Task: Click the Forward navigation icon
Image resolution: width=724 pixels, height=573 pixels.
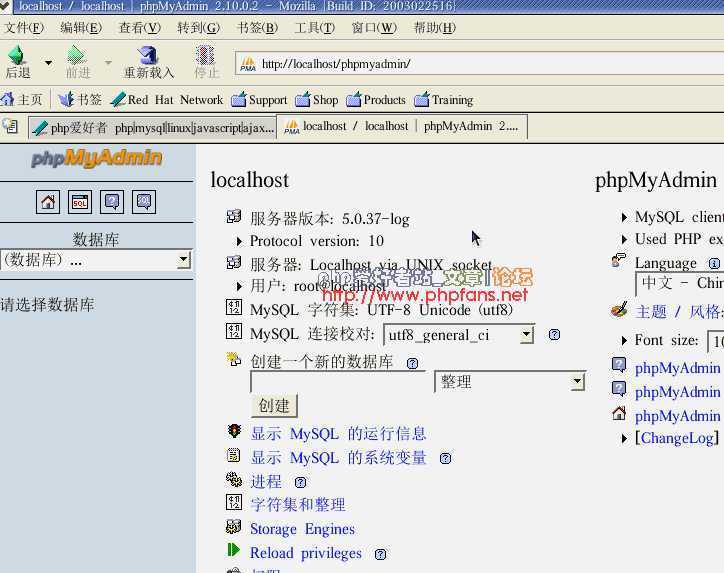Action: click(77, 56)
